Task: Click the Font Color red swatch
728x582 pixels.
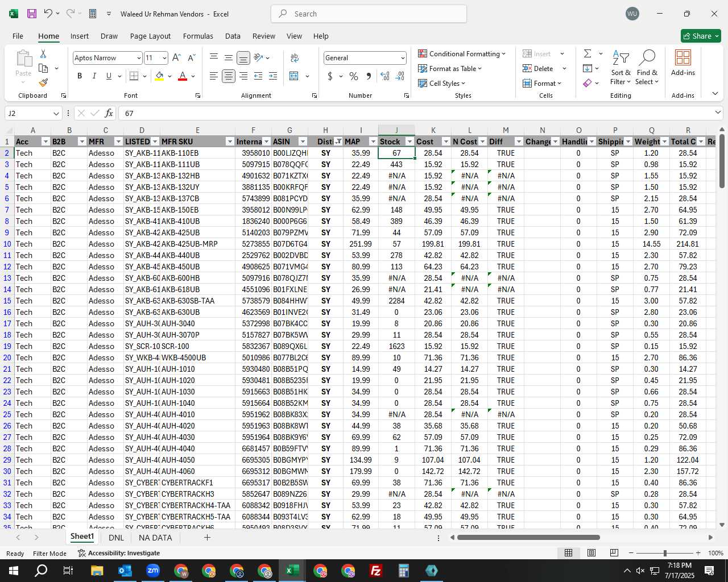Action: (x=183, y=76)
